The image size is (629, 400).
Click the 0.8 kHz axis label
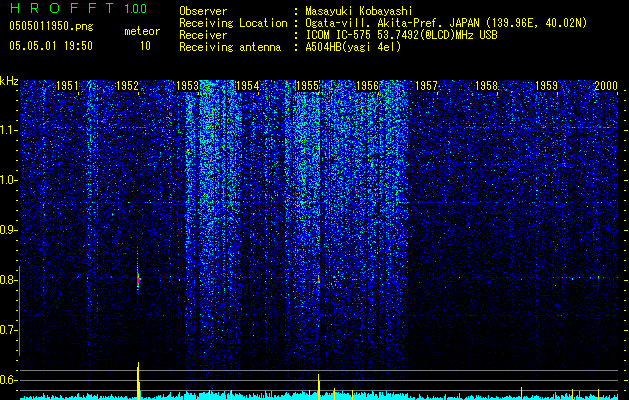pyautogui.click(x=8, y=280)
